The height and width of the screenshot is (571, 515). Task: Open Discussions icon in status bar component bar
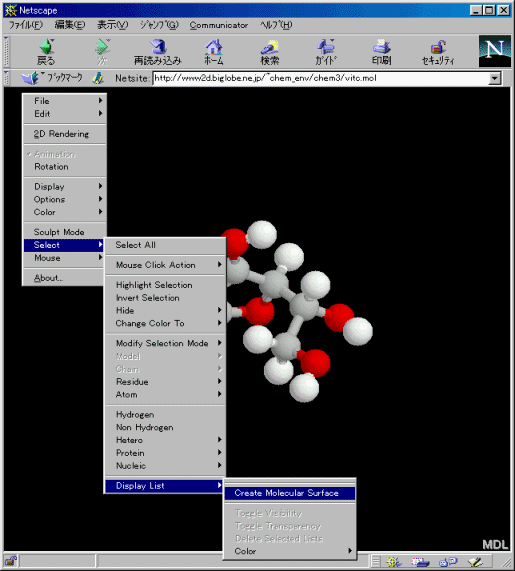point(448,562)
